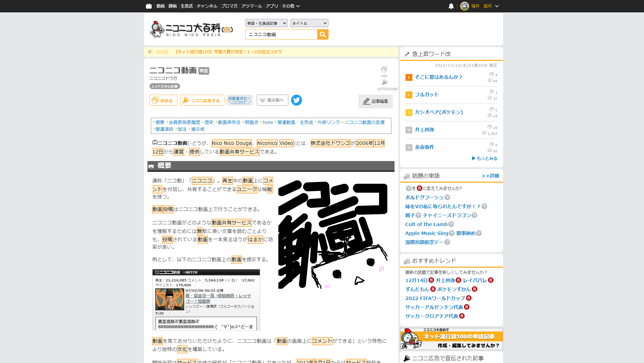Open チャンネル in top navigation
Image resolution: width=644 pixels, height=363 pixels.
(207, 6)
